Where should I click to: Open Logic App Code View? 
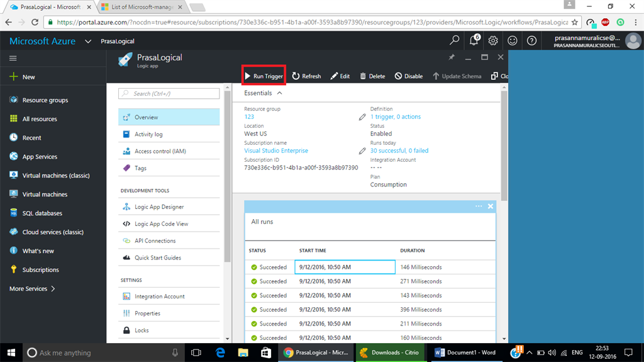169,223
